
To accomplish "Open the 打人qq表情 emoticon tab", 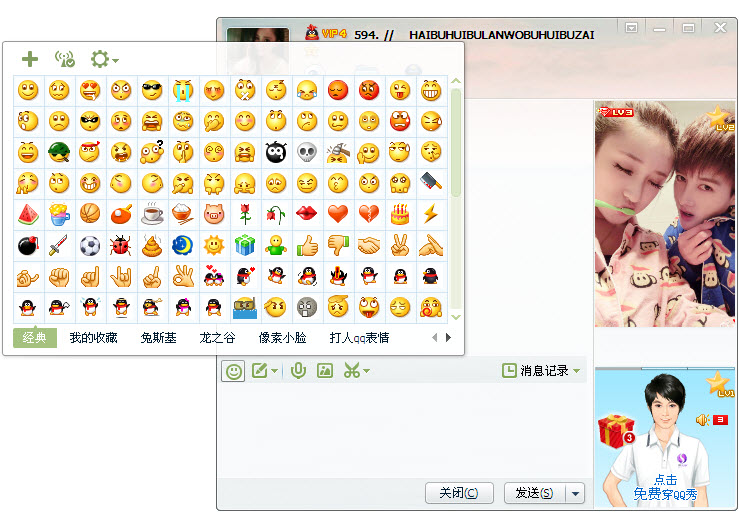I will [359, 338].
